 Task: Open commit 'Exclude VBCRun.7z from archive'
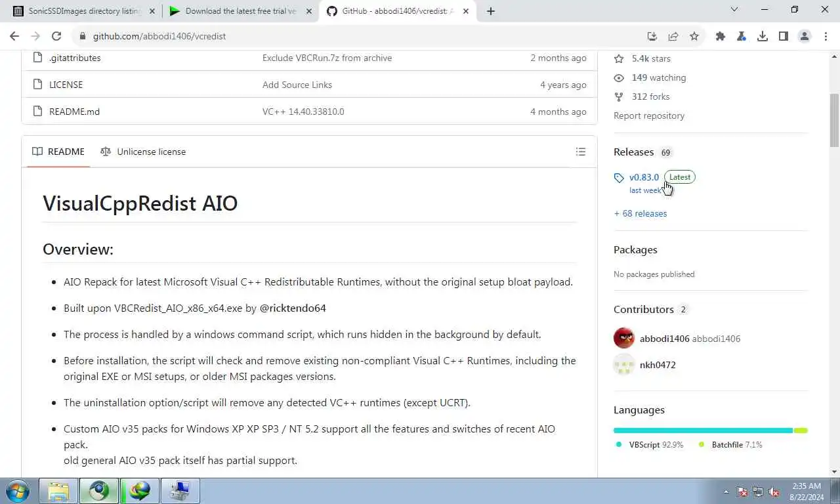pos(327,58)
